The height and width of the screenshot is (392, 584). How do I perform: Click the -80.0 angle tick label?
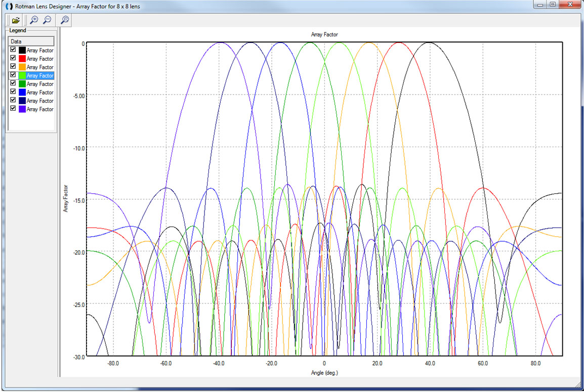click(113, 363)
